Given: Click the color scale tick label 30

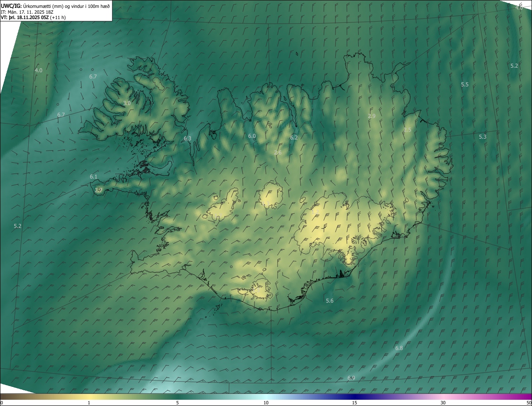Looking at the screenshot, I should pos(443,403).
